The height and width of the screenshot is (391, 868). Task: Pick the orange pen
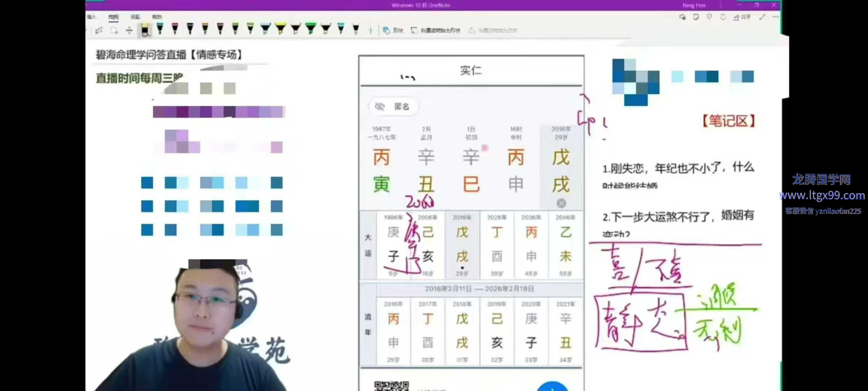(205, 28)
